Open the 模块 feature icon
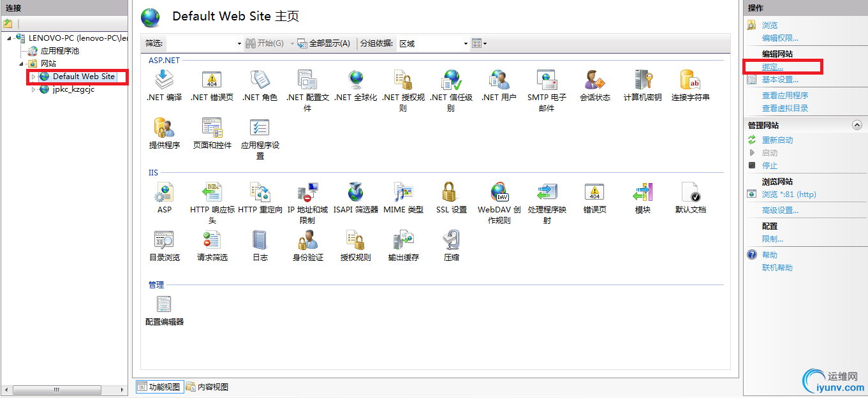Screen dimensions: 868x398 [642, 192]
